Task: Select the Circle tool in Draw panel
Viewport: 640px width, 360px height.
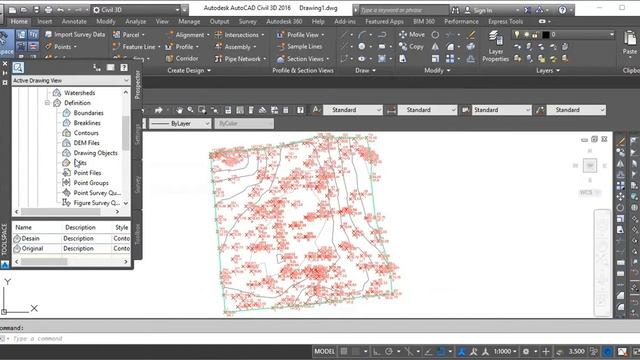Action: [362, 47]
